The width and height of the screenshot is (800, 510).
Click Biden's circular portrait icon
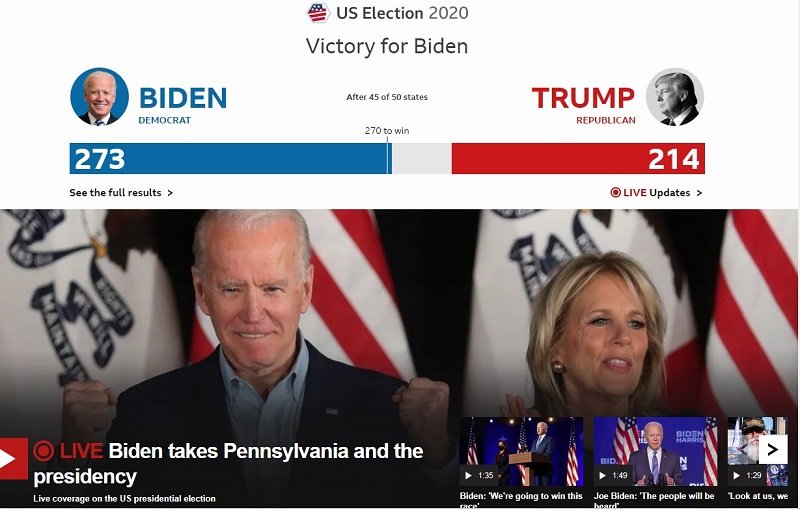point(99,96)
